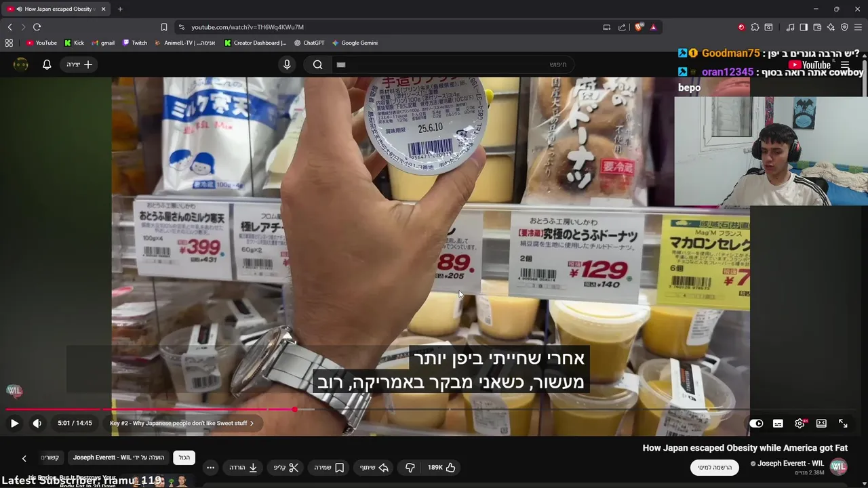Toggle subtitles/closed captions in the player
This screenshot has height=488, width=868.
[x=778, y=423]
